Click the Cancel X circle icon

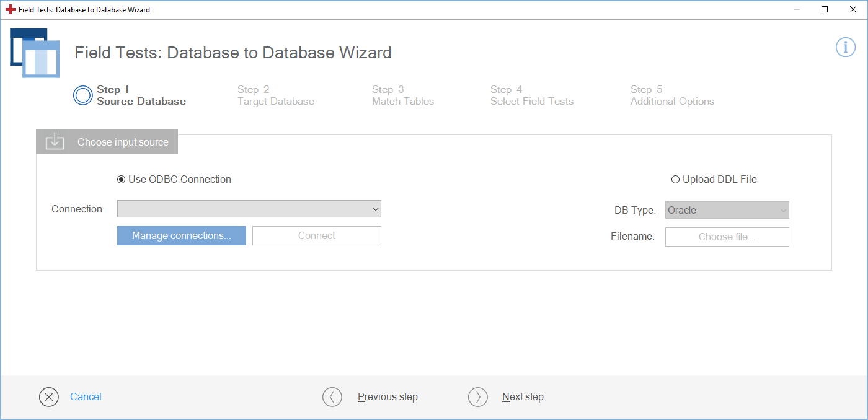pos(49,397)
